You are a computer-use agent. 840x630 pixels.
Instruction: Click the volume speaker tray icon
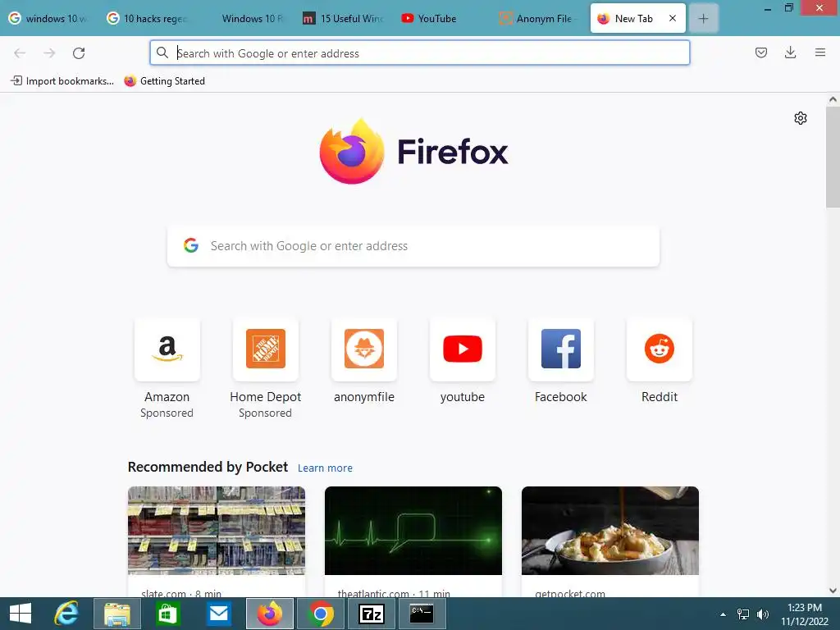pos(762,614)
